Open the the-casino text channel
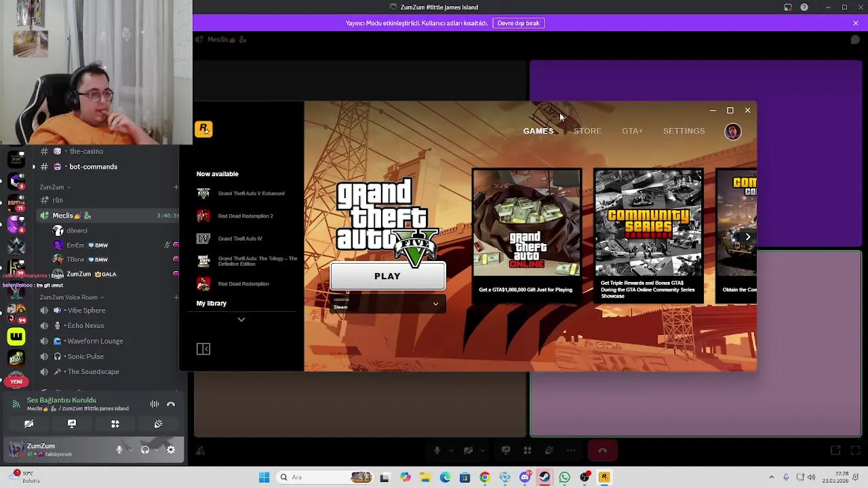The width and height of the screenshot is (868, 488). tap(86, 151)
